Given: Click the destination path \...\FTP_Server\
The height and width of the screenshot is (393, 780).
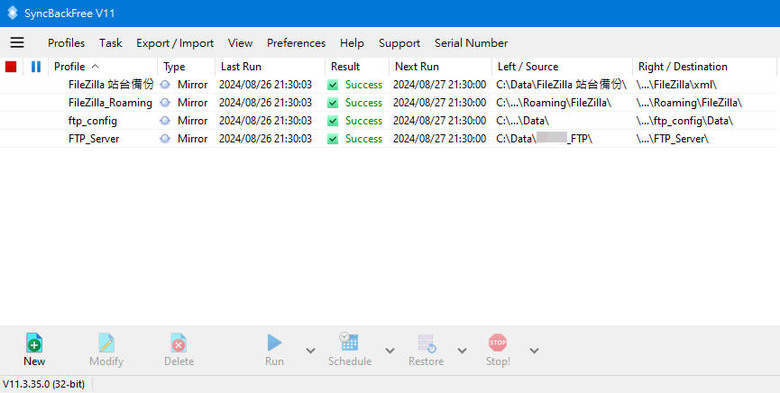Looking at the screenshot, I should (x=673, y=139).
